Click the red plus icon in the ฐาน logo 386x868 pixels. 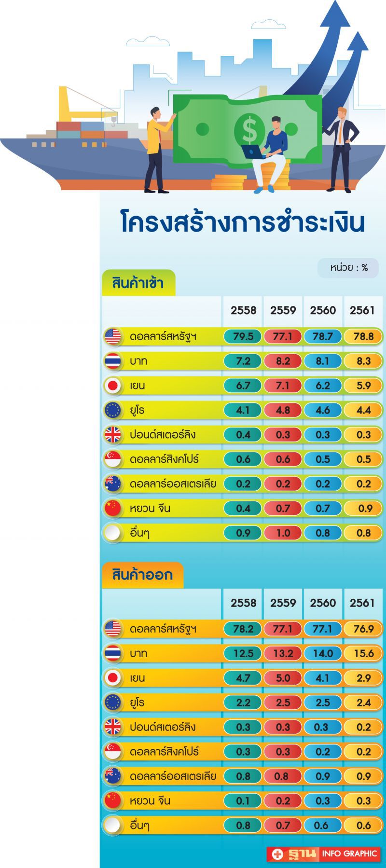[277, 854]
